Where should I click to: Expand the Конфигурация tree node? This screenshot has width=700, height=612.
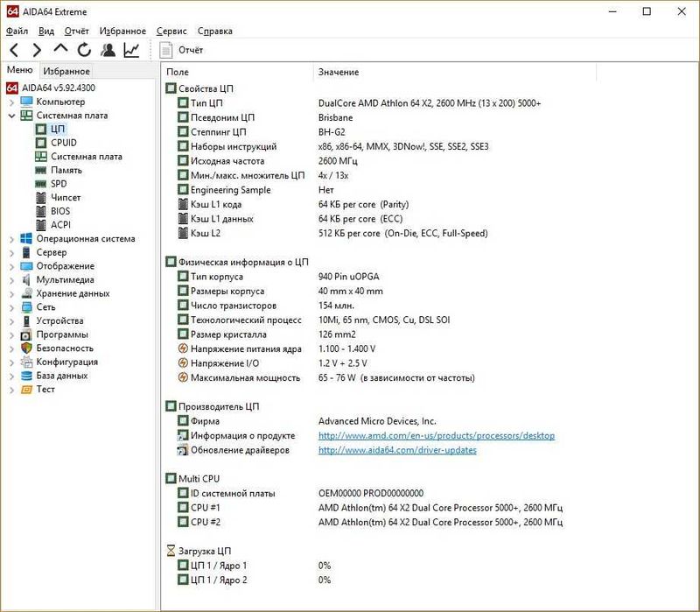point(11,362)
